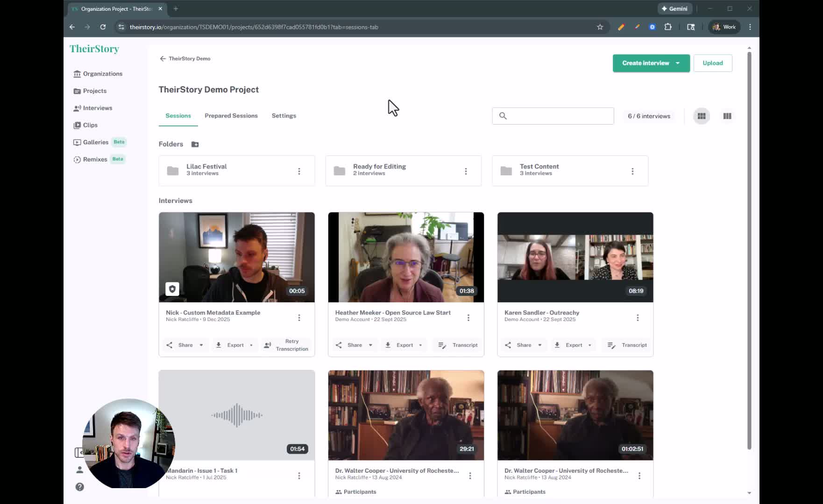Open more options for Karen Sandler interview
Screen dimensions: 823x504
pos(638,318)
